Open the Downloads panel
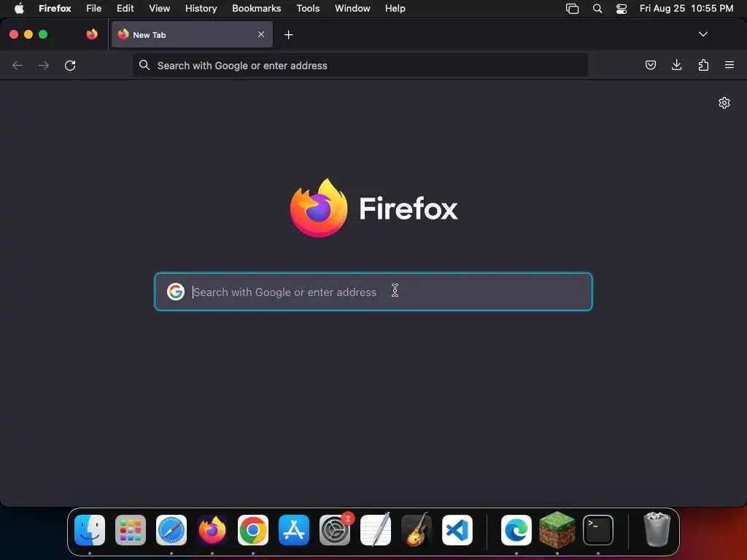The height and width of the screenshot is (560, 747). pyautogui.click(x=676, y=65)
